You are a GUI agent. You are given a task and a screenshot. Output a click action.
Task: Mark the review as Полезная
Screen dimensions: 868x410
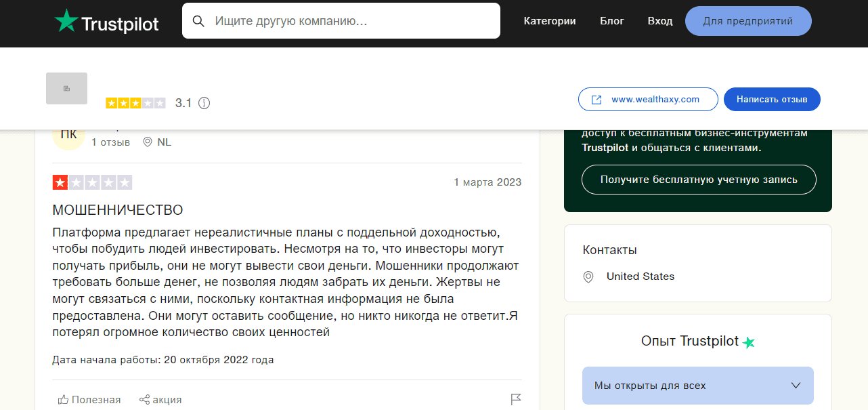point(89,399)
